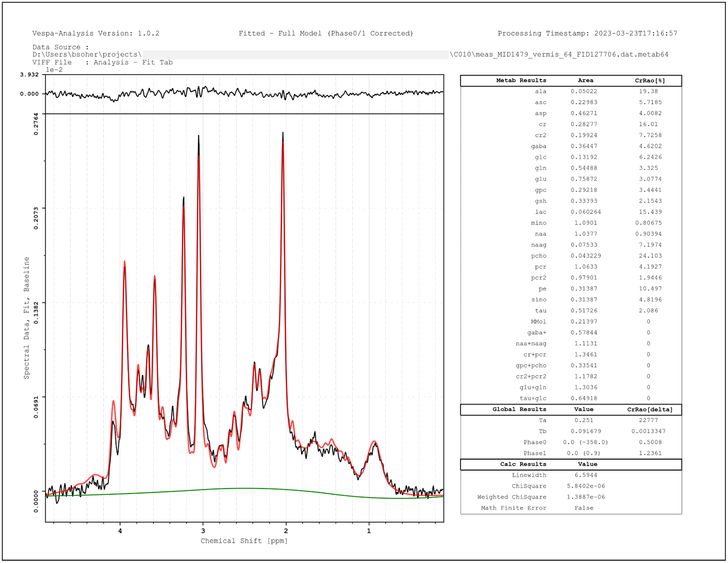
Task: Click the 'sino' row label
Action: tap(538, 299)
